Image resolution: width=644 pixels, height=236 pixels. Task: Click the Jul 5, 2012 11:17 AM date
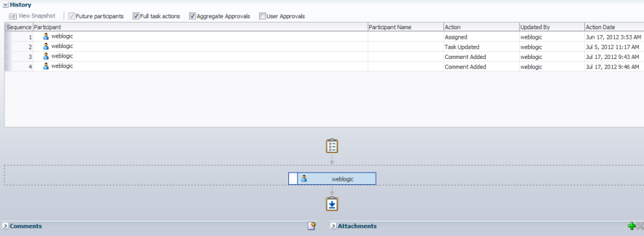tap(612, 47)
